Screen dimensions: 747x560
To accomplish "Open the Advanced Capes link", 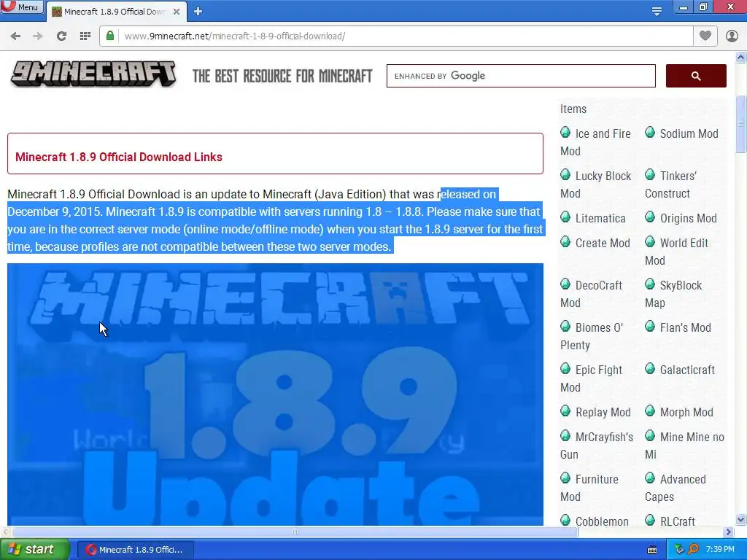I will point(676,488).
